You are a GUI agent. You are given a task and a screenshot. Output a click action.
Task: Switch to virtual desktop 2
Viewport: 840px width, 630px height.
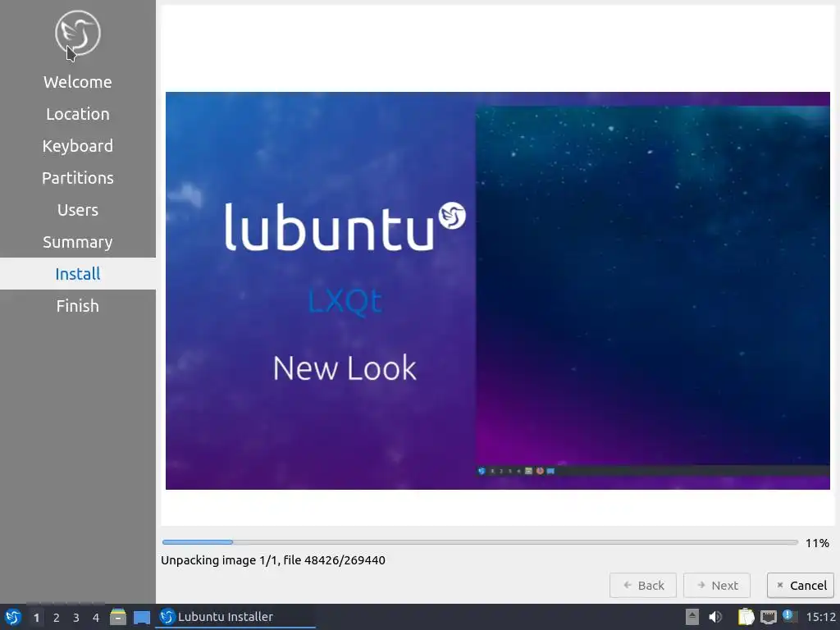pos(57,618)
